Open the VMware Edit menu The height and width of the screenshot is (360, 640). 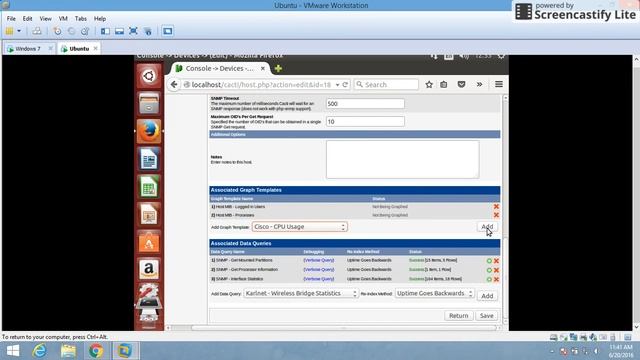point(27,19)
